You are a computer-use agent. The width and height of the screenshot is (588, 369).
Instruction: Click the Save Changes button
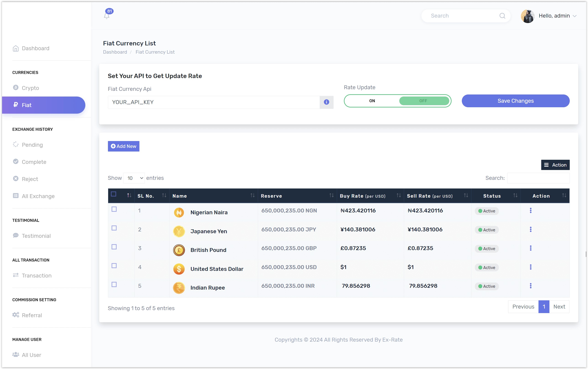pyautogui.click(x=515, y=101)
